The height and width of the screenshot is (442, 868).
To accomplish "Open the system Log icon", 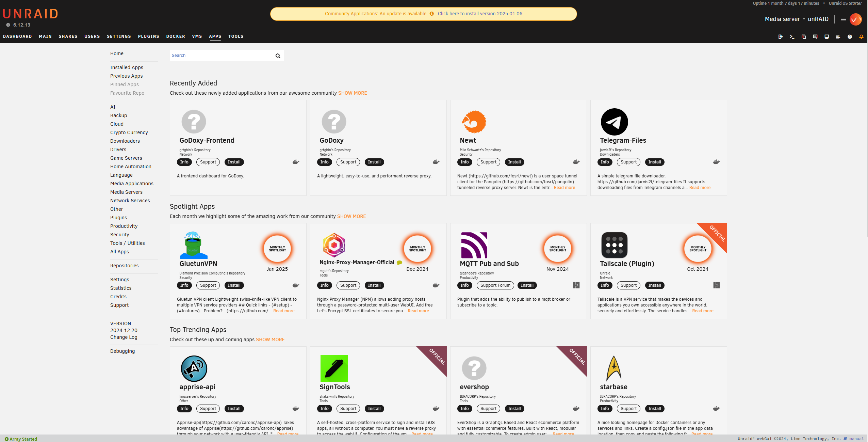I will coord(838,36).
